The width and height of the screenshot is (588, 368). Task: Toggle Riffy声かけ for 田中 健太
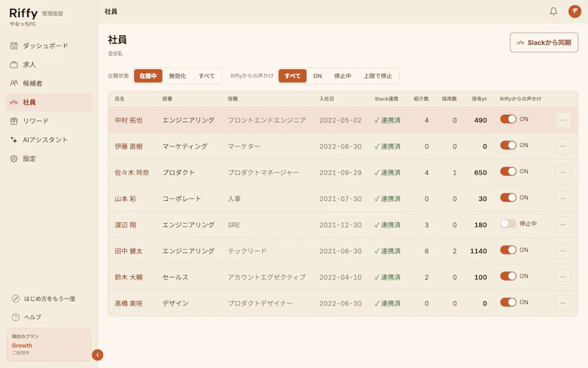[x=508, y=250]
